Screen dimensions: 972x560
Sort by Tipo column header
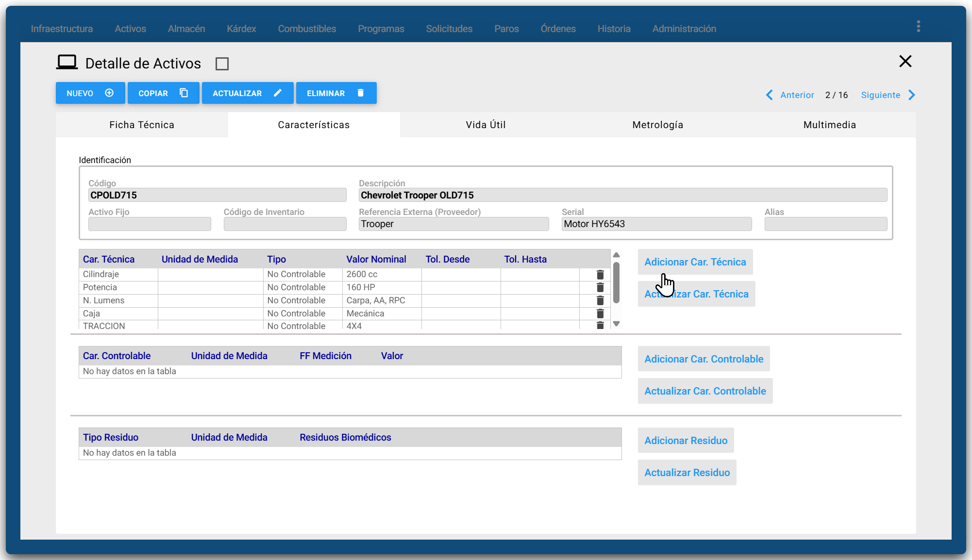pyautogui.click(x=276, y=259)
